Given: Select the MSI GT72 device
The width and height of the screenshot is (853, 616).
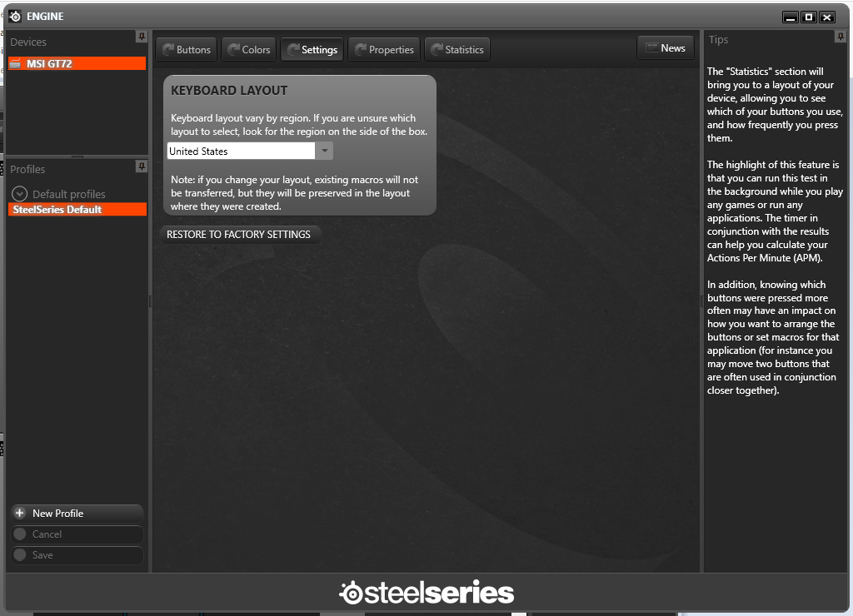Looking at the screenshot, I should click(77, 63).
